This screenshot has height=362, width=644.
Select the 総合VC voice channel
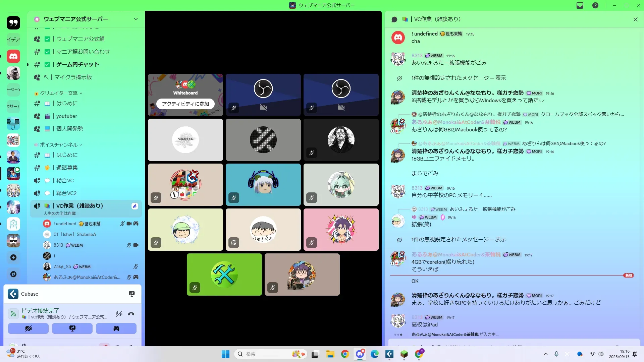point(65,180)
